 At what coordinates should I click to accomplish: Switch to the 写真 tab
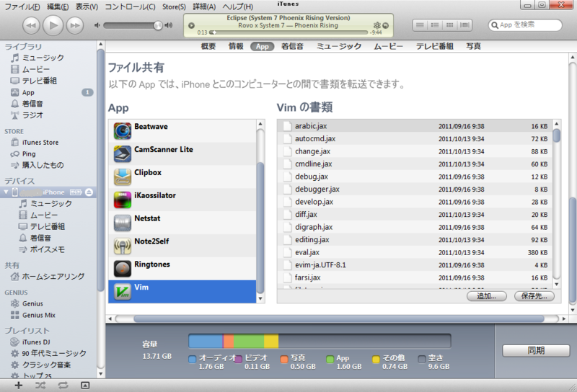(473, 46)
